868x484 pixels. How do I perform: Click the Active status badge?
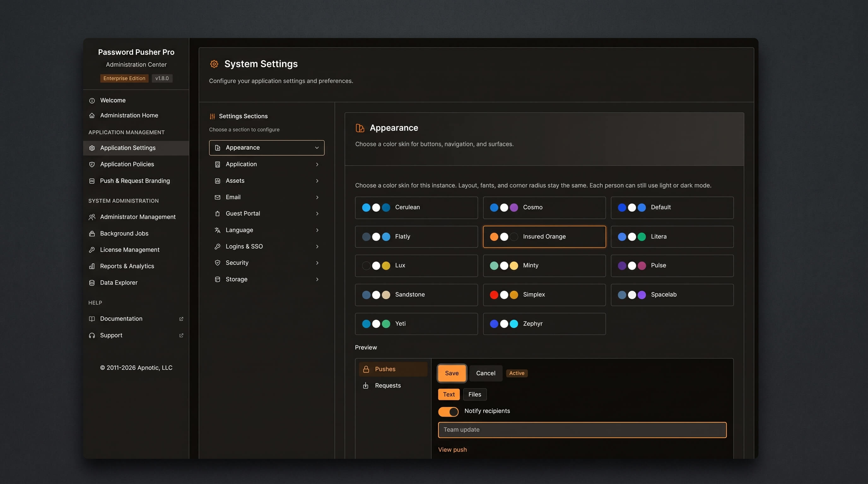pyautogui.click(x=517, y=373)
